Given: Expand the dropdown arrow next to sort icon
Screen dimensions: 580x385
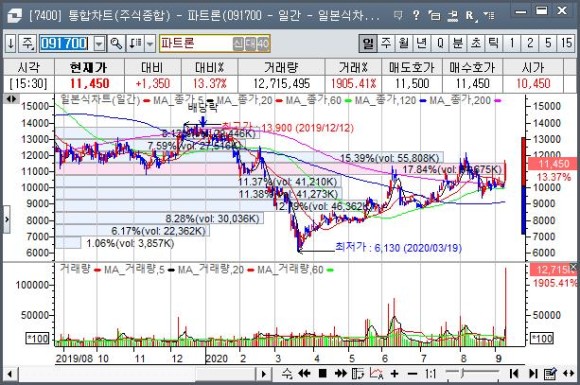Looking at the screenshot, I should (150, 44).
